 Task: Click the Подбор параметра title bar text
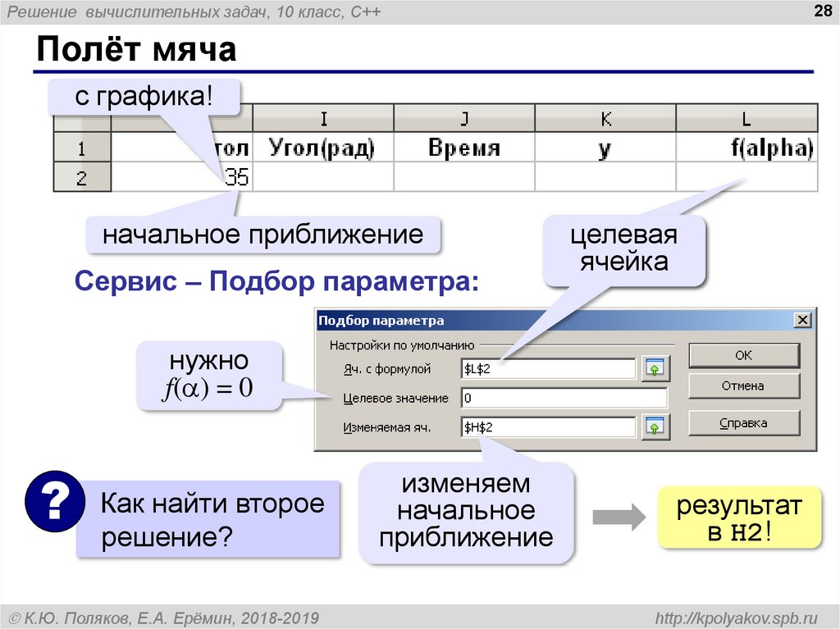(381, 321)
